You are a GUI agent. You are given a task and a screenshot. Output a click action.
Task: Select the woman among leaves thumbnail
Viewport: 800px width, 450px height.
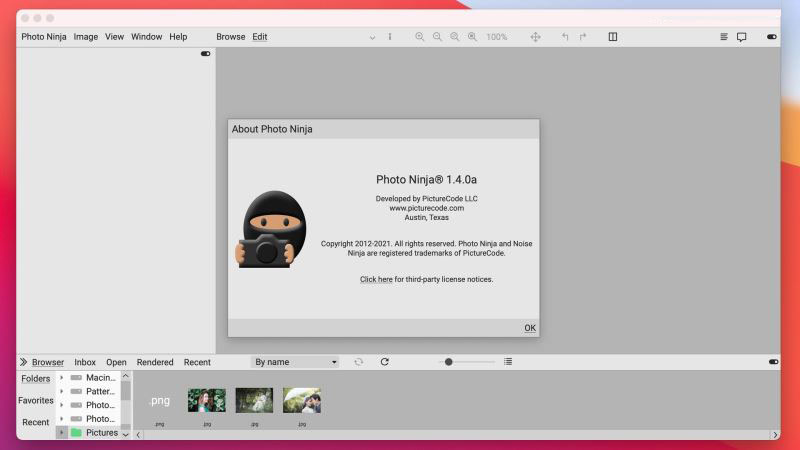[x=207, y=401]
